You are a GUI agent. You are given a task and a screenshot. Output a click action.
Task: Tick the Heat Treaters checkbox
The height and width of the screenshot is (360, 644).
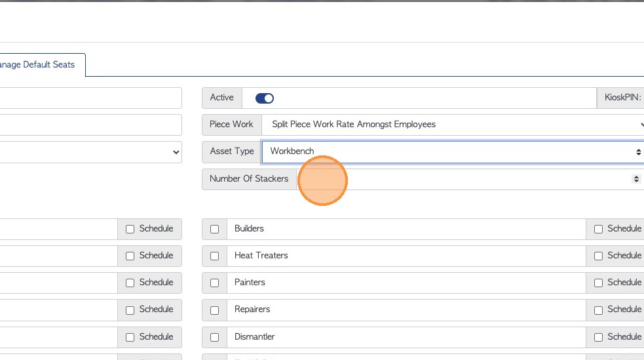[x=214, y=256]
